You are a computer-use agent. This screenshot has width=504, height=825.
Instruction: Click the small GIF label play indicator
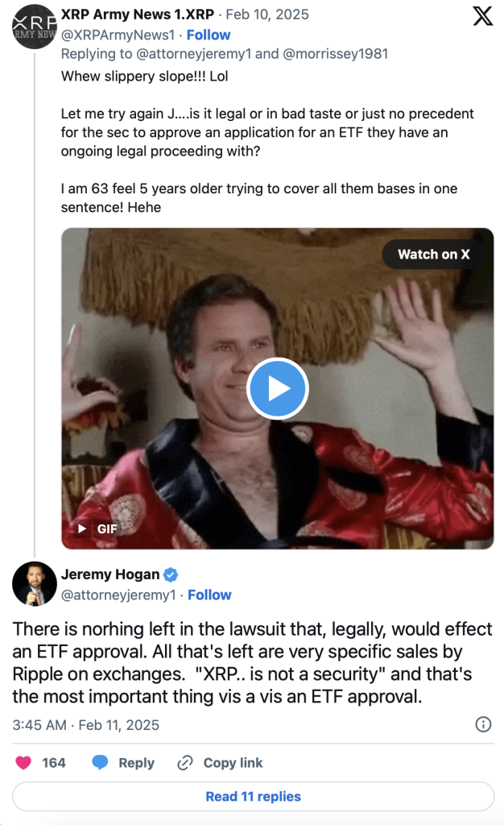point(96,529)
